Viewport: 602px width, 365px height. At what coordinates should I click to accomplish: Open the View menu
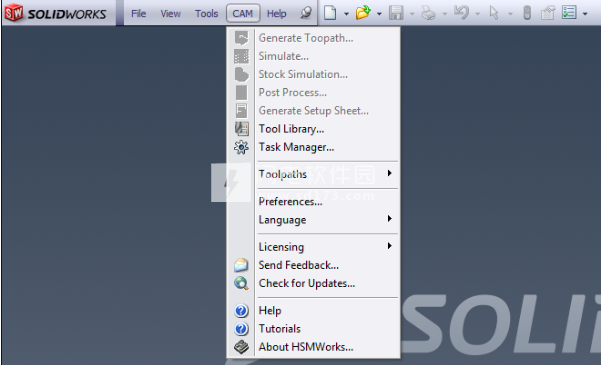pyautogui.click(x=170, y=14)
